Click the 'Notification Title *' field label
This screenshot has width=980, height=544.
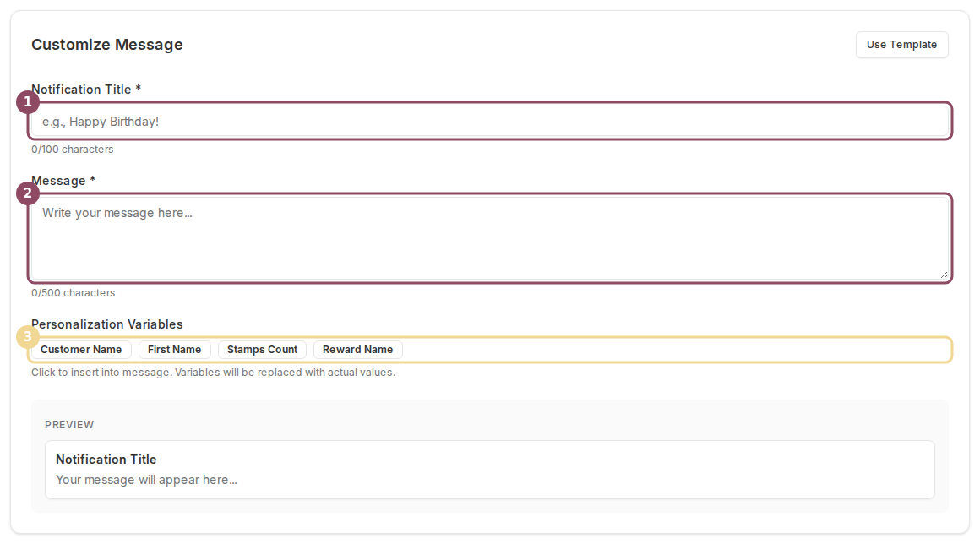86,90
